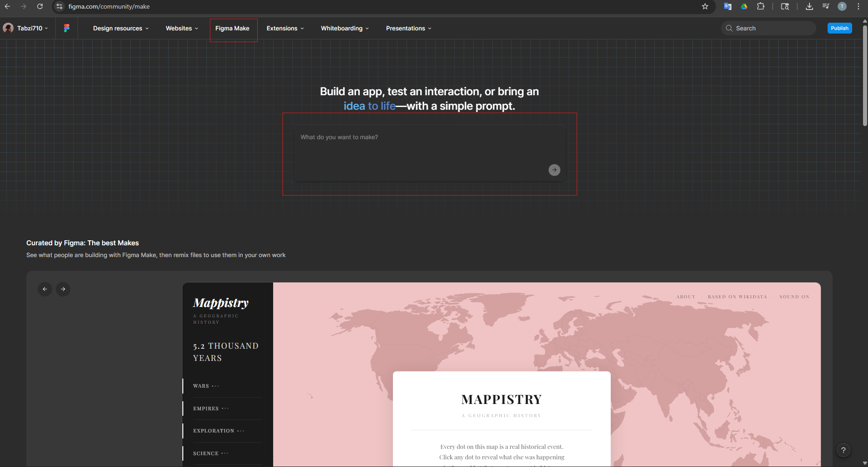Viewport: 868px width, 467px height.
Task: Click the Search input field
Action: click(x=768, y=28)
